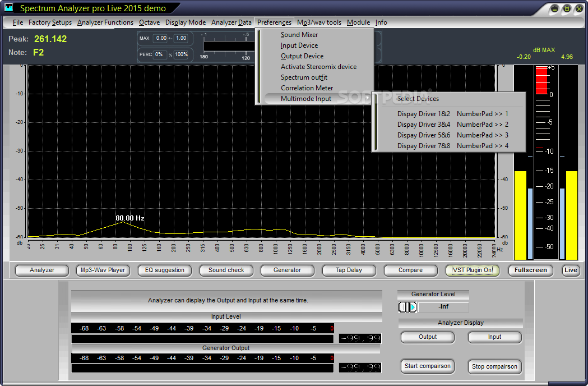
Task: Click the Preferences menu header
Action: click(274, 22)
